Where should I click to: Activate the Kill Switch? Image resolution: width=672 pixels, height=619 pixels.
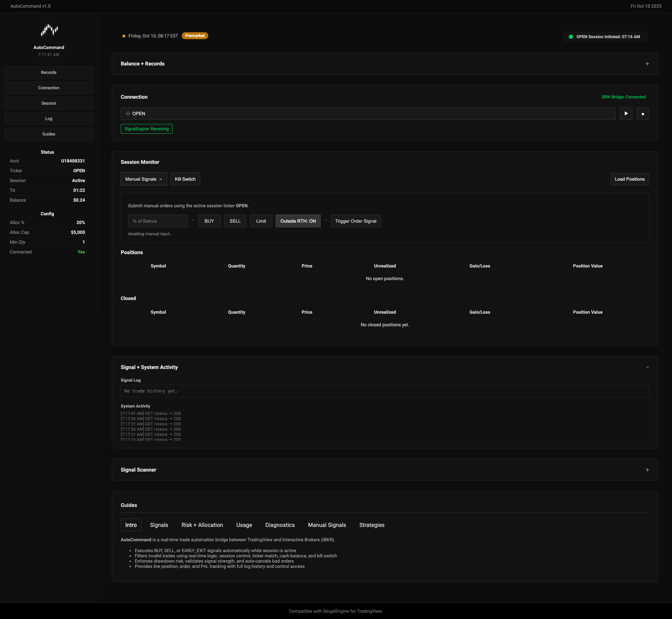185,179
